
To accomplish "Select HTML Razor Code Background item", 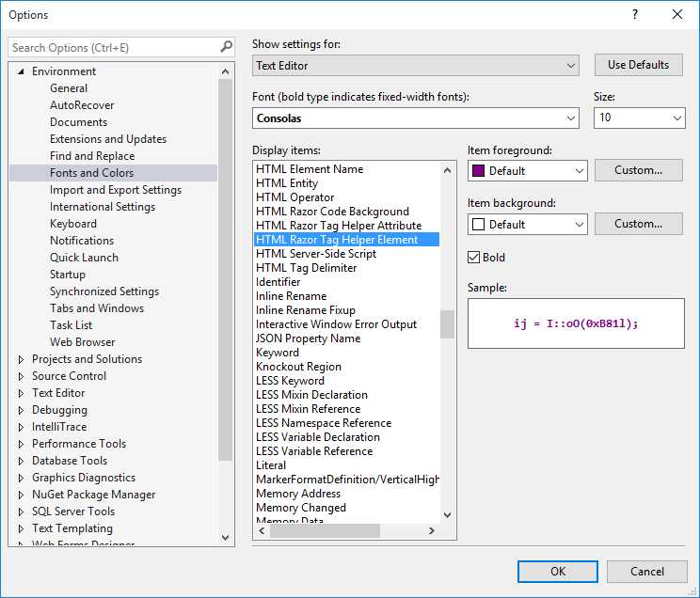I will (x=332, y=212).
